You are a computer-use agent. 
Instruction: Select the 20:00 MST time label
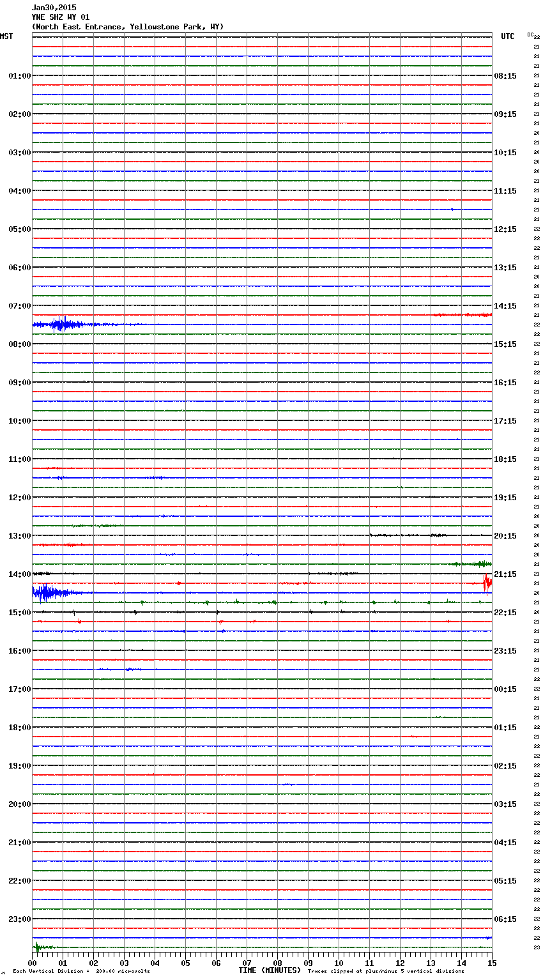(20, 804)
